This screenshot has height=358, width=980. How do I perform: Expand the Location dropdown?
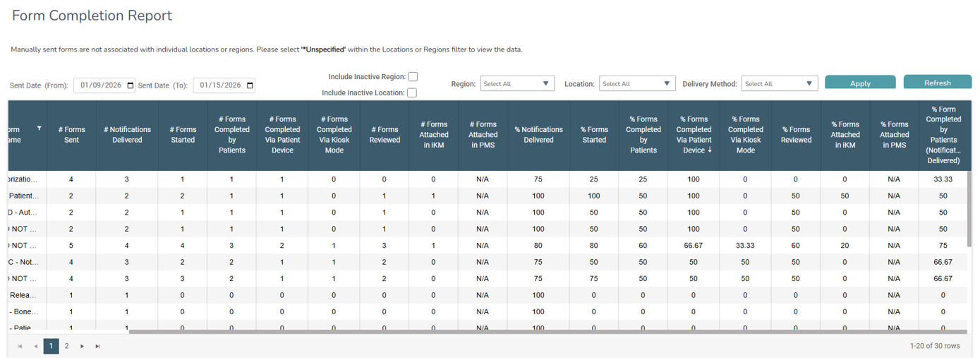(x=637, y=84)
